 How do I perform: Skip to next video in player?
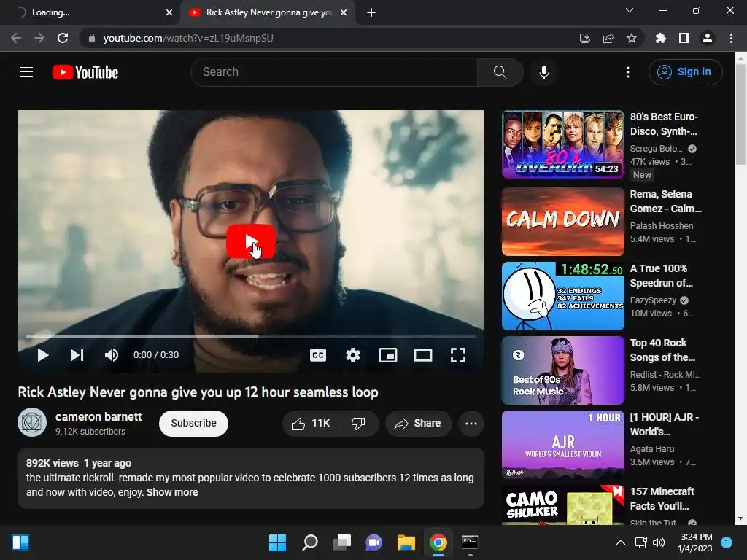[77, 355]
